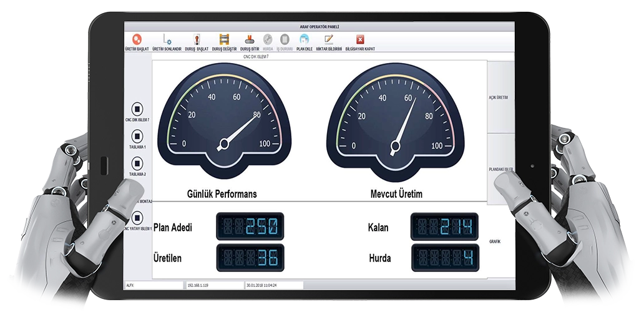Click the Hurda wrench icon
Screen dimensions: 644x312
tap(268, 39)
